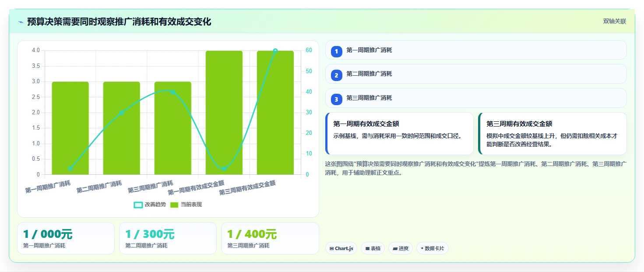Click the green bar above 第三周期有效成交金额
The width and height of the screenshot is (644, 272).
[x=275, y=113]
